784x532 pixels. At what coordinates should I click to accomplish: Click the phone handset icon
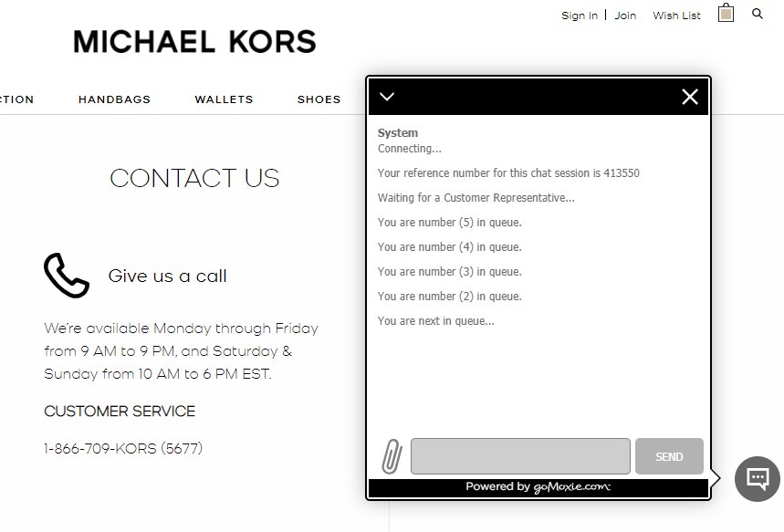67,276
